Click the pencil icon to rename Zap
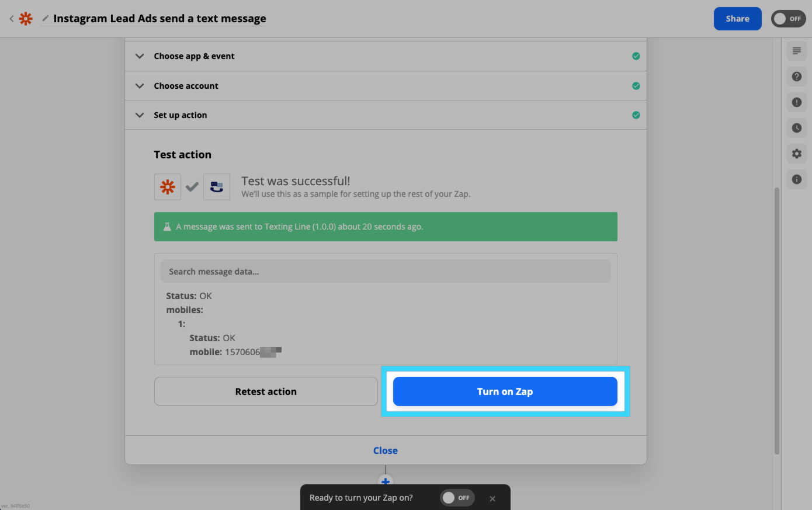The width and height of the screenshot is (812, 510). tap(46, 19)
